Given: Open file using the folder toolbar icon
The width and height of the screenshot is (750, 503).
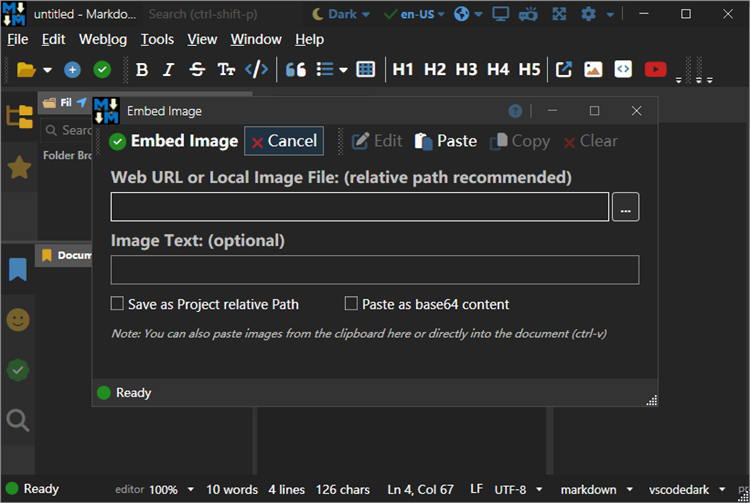Looking at the screenshot, I should 26,70.
